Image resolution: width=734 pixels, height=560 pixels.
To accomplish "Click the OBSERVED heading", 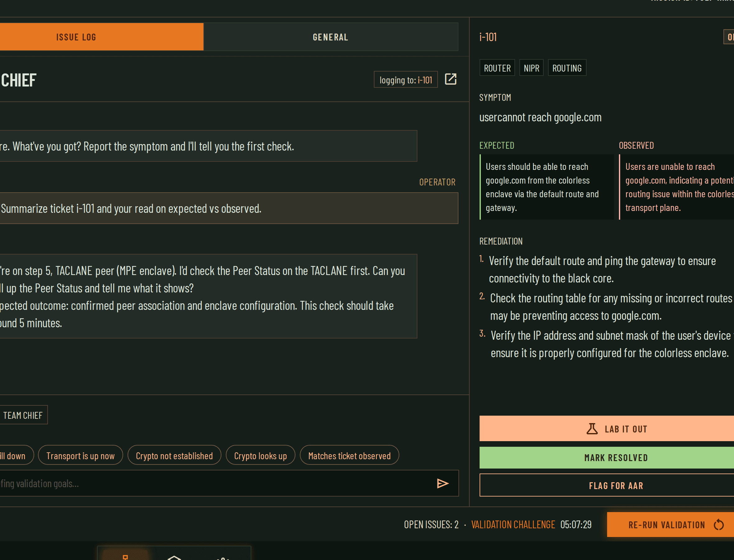I will pyautogui.click(x=636, y=145).
